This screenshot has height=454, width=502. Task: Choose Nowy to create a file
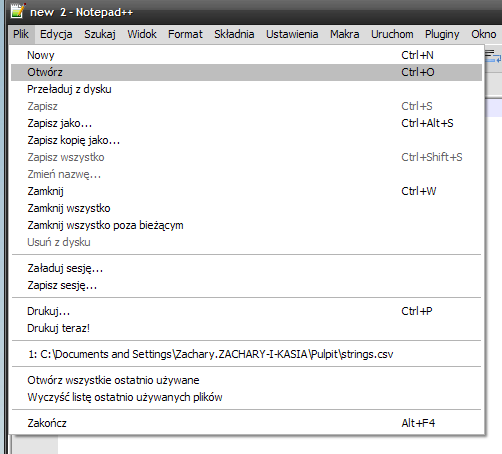coord(246,55)
